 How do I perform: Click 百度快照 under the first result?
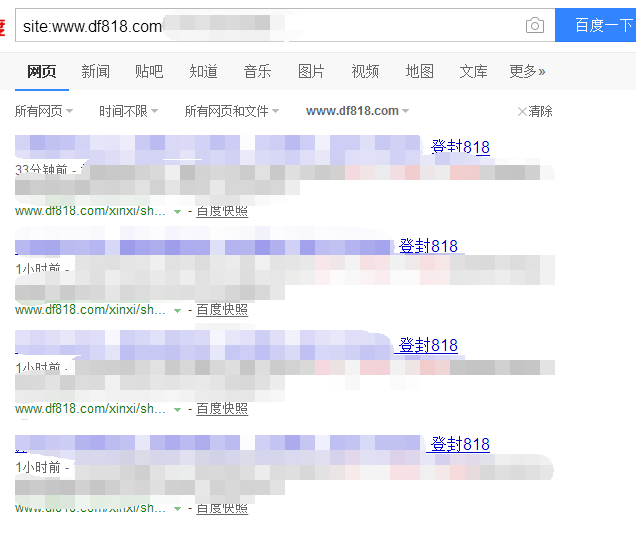pos(222,211)
